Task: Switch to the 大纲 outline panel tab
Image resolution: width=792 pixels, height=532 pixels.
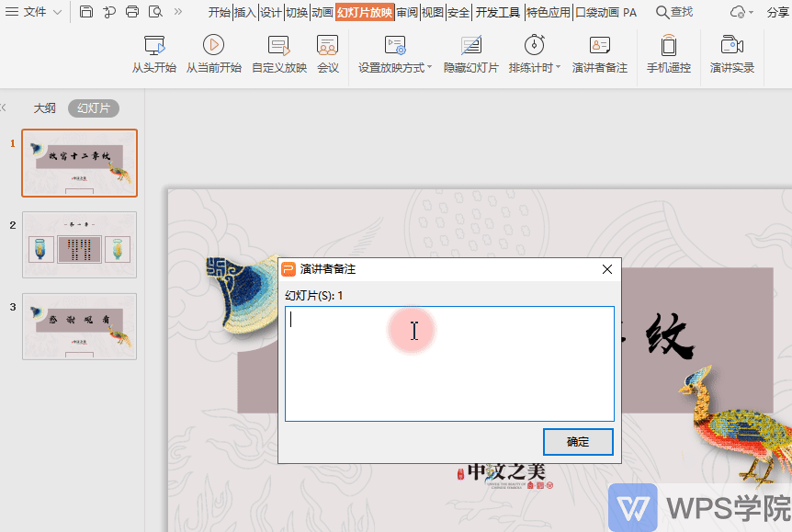Action: (44, 108)
